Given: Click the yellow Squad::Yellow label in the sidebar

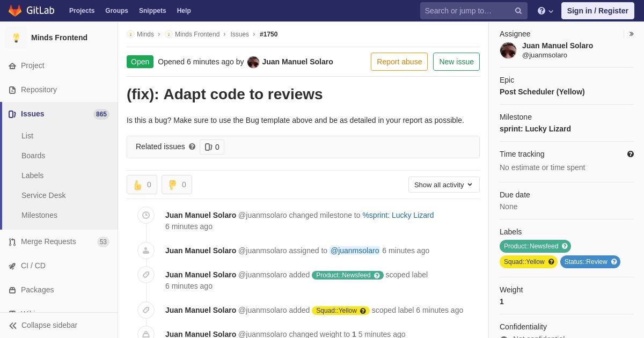Looking at the screenshot, I should pos(529,262).
